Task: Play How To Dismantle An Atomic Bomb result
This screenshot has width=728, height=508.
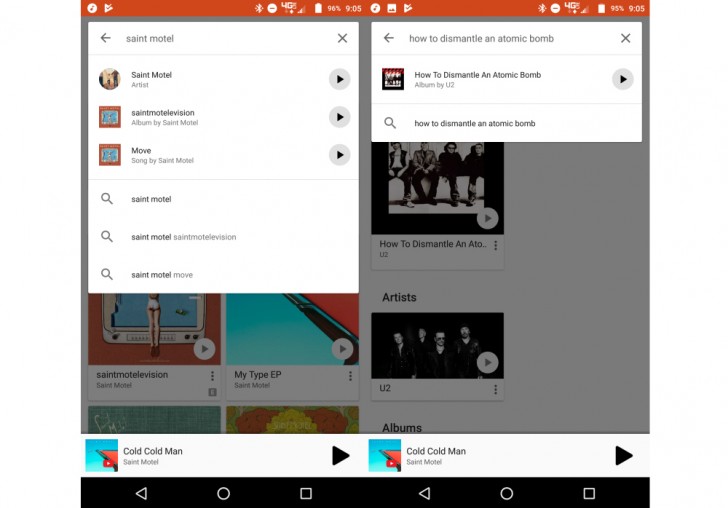Action: click(622, 79)
